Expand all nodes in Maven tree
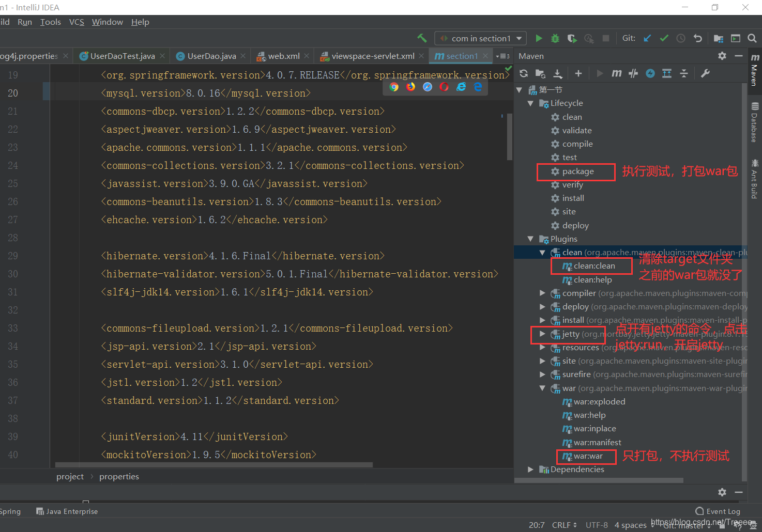The width and height of the screenshot is (762, 532). click(x=667, y=73)
